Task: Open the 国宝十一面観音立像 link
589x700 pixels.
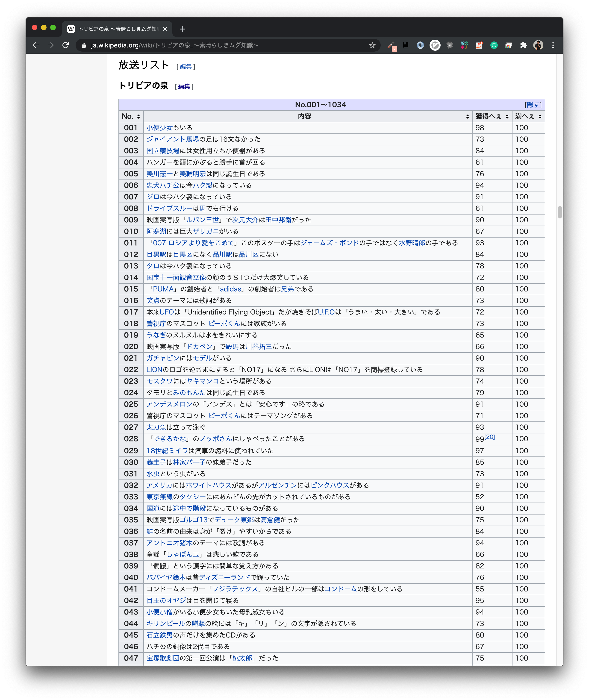Action: click(176, 277)
